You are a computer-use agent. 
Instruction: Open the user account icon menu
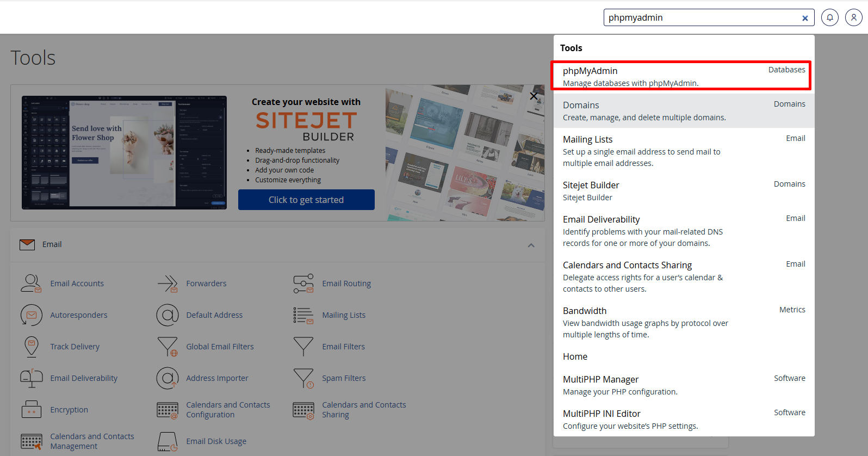tap(853, 17)
